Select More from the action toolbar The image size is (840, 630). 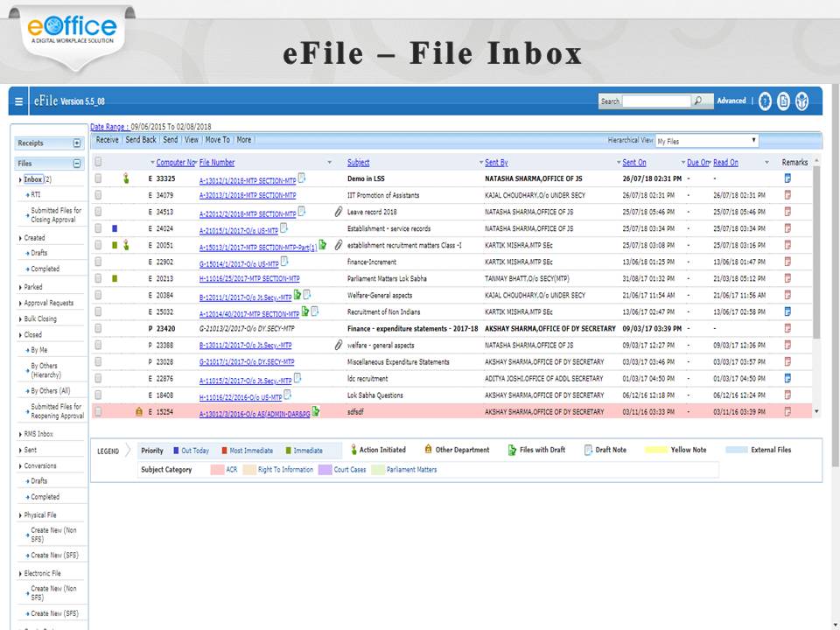click(244, 139)
